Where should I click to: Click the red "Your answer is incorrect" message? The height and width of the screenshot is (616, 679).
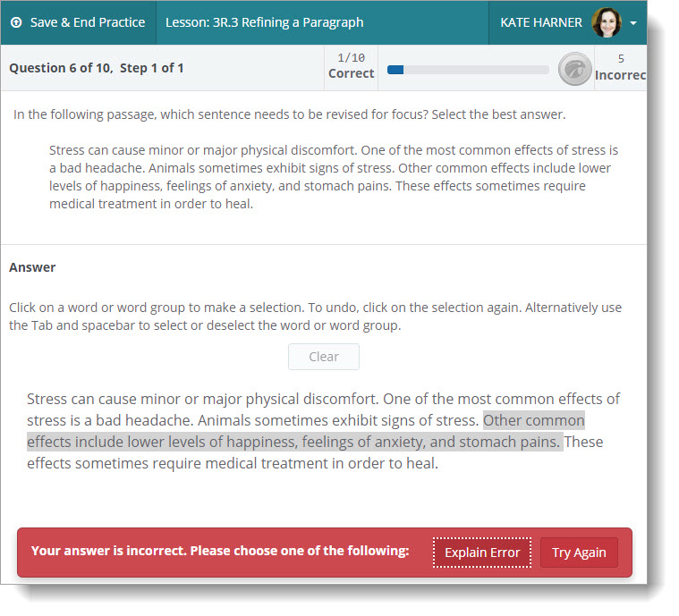tap(219, 552)
